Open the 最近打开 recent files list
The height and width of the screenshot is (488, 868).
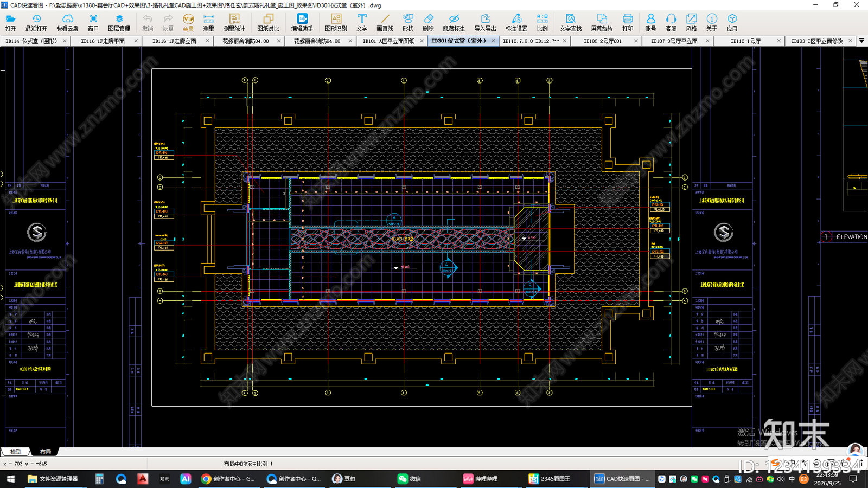36,22
